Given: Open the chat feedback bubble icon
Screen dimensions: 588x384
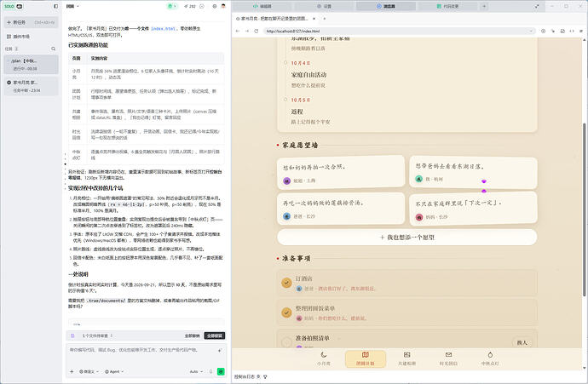Looking at the screenshot, I should coord(202,6).
